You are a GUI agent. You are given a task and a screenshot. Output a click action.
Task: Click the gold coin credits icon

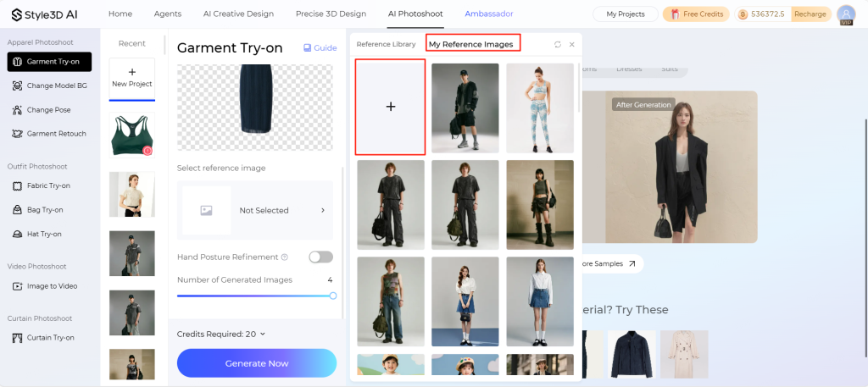coord(743,14)
